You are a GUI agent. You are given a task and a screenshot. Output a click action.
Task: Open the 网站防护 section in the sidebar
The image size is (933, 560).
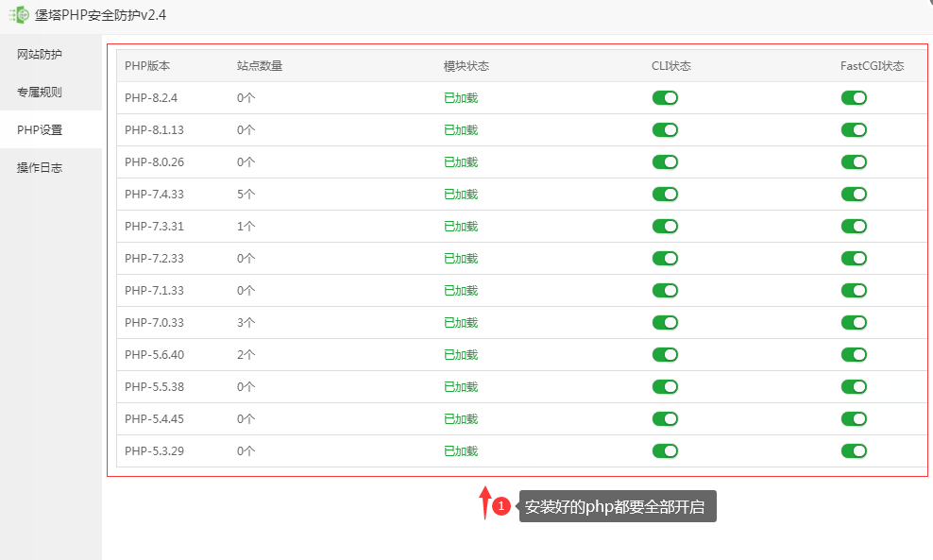[38, 54]
